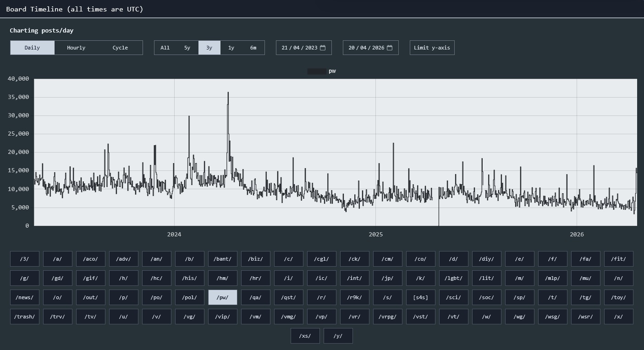Chart the /a/ board
This screenshot has width=644, height=350.
click(x=58, y=259)
